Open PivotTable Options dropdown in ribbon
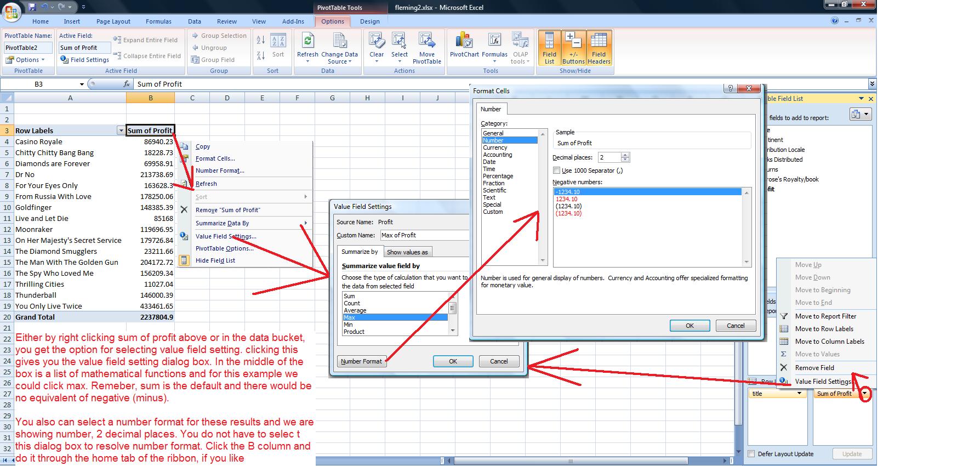This screenshot has width=980, height=466. click(x=26, y=60)
